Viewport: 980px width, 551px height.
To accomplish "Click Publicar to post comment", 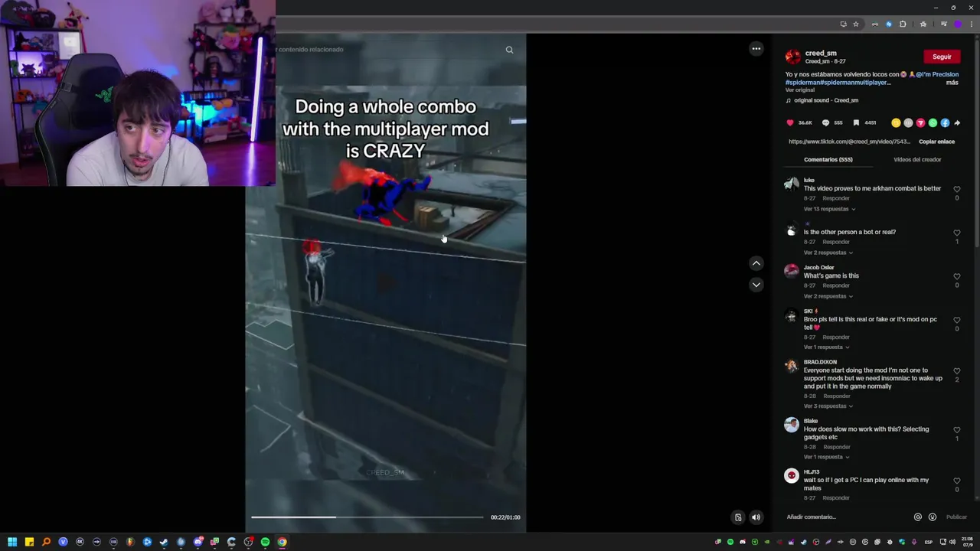I will click(956, 517).
